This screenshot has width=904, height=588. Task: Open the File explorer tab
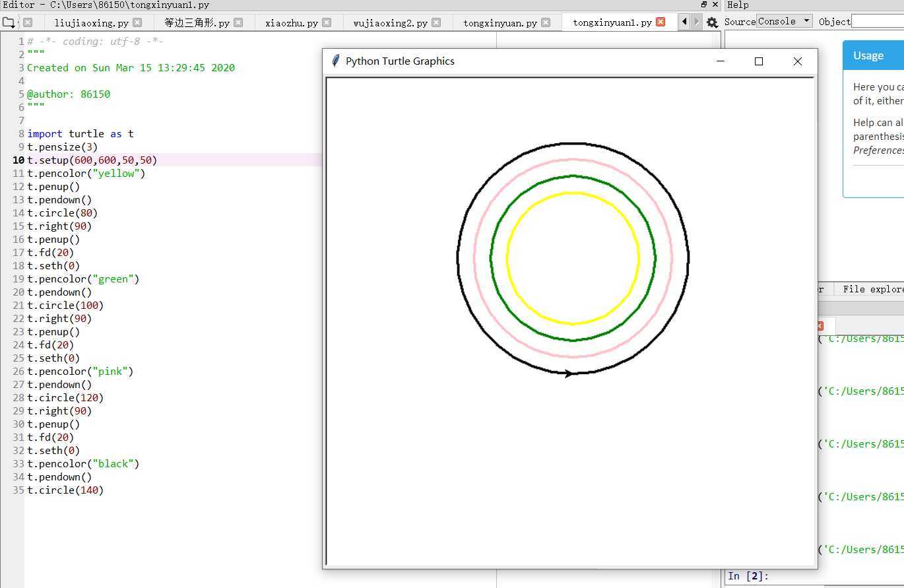tap(872, 289)
